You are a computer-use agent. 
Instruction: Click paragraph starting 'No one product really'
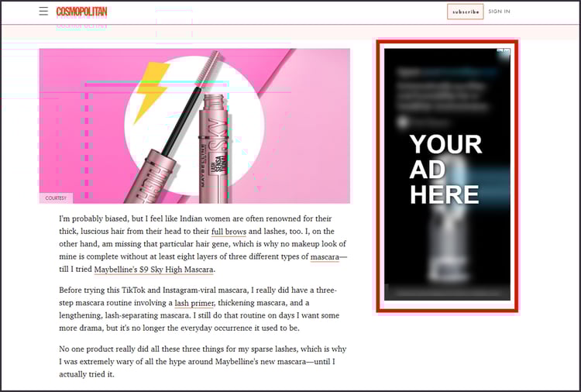coord(203,362)
